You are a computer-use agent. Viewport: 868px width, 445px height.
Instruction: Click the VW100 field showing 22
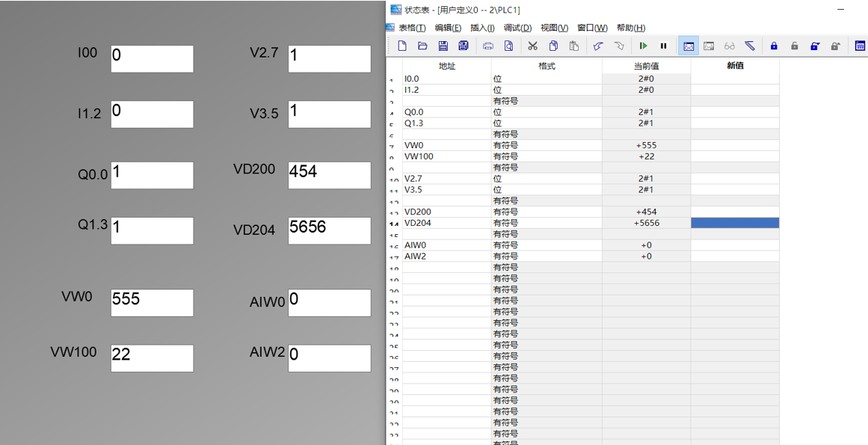click(x=153, y=357)
